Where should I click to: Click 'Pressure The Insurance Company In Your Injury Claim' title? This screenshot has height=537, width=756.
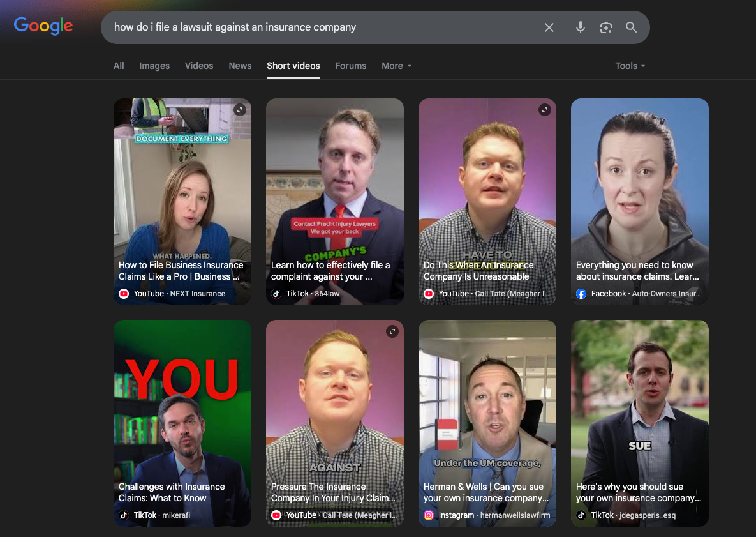point(332,492)
